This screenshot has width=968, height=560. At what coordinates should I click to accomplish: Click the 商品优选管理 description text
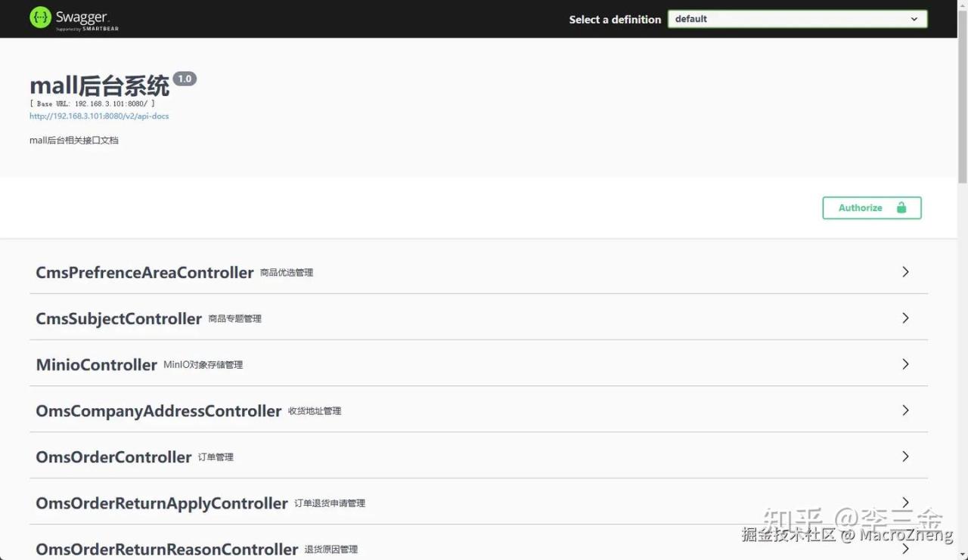pos(287,273)
